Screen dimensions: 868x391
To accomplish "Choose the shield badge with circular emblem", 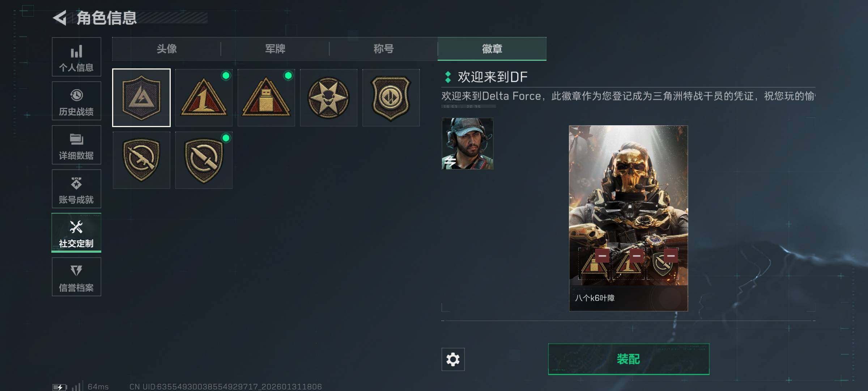I will (391, 98).
